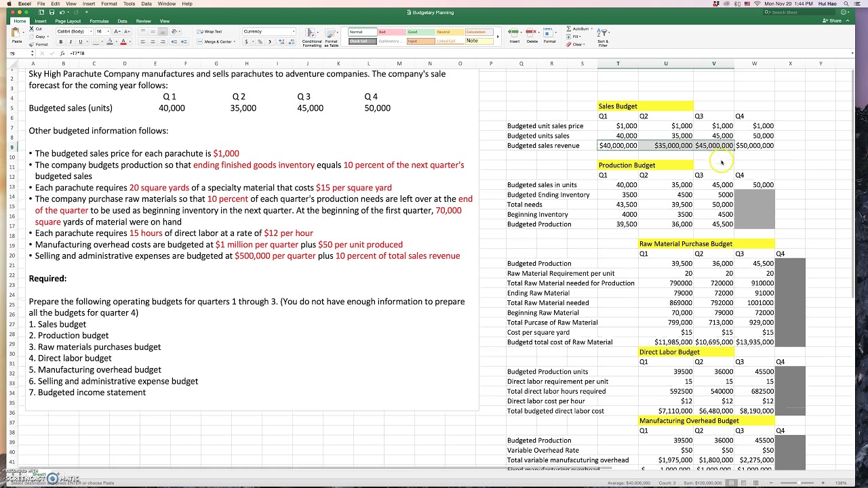Apply comma style format
868x488 pixels.
click(x=270, y=42)
